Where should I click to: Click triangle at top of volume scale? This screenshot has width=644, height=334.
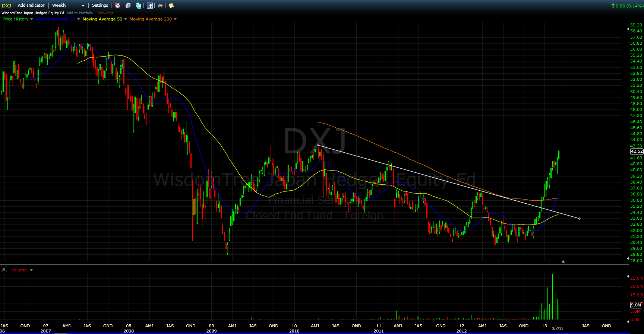click(628, 276)
